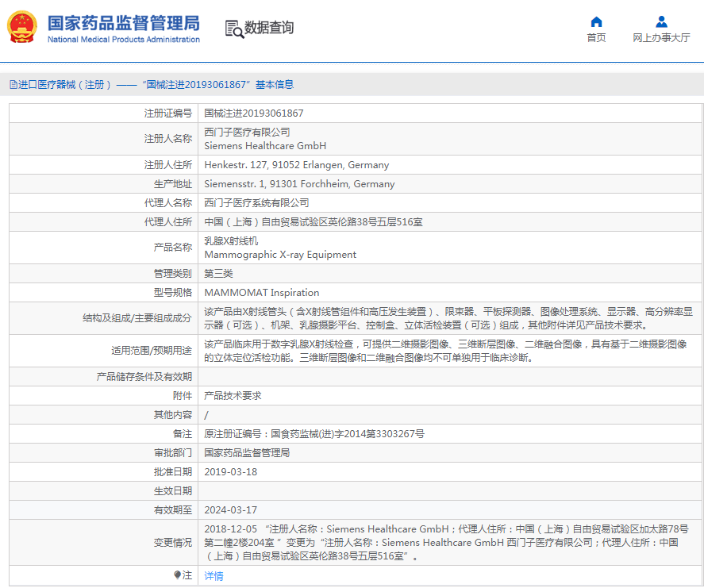704x588 pixels.
Task: Select approval date 2019-03-18
Action: click(231, 471)
